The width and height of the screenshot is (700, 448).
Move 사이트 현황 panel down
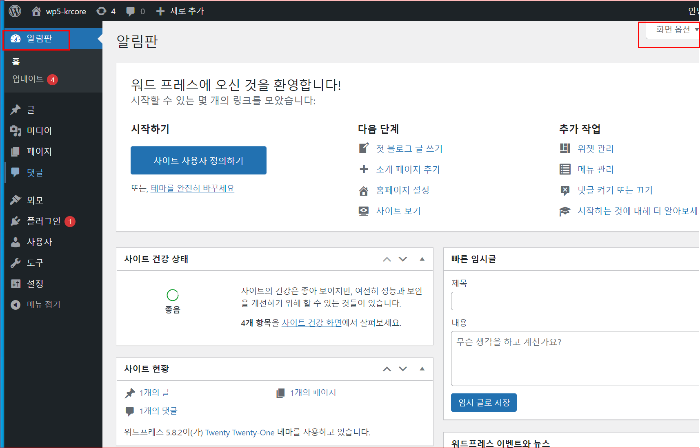[x=403, y=369]
